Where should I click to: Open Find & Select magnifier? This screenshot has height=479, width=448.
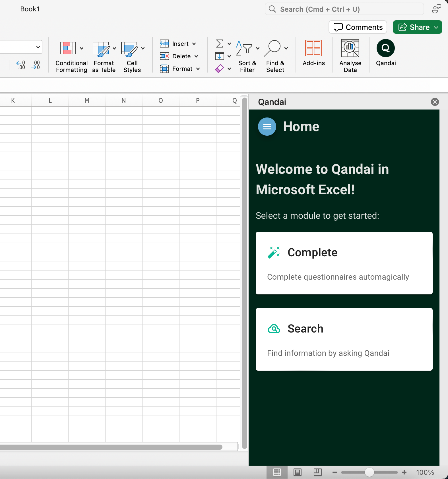[x=272, y=48]
